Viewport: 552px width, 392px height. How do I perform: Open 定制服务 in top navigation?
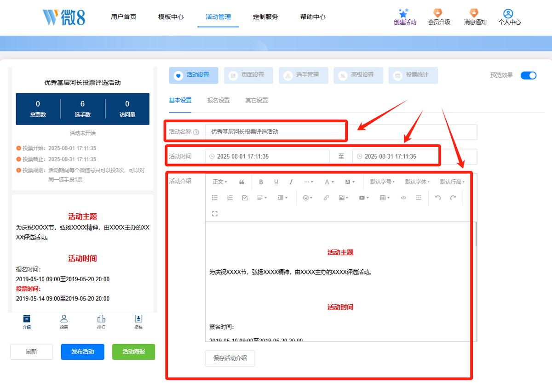tap(265, 17)
